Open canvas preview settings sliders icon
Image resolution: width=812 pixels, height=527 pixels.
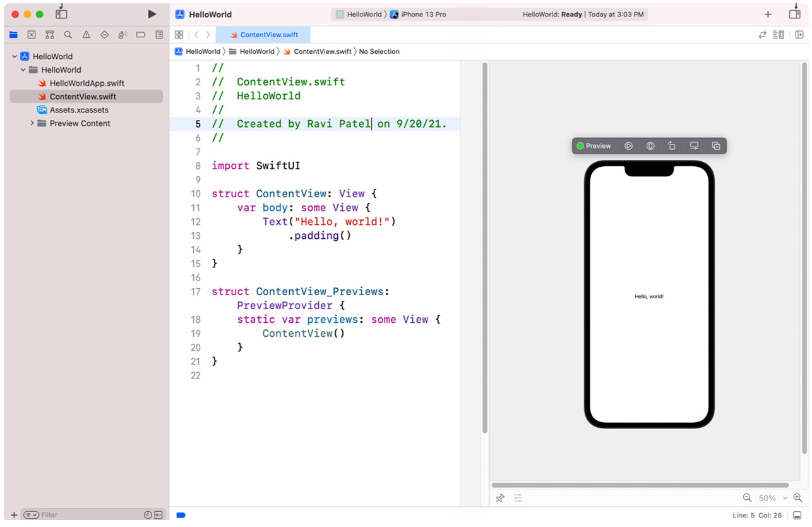518,498
